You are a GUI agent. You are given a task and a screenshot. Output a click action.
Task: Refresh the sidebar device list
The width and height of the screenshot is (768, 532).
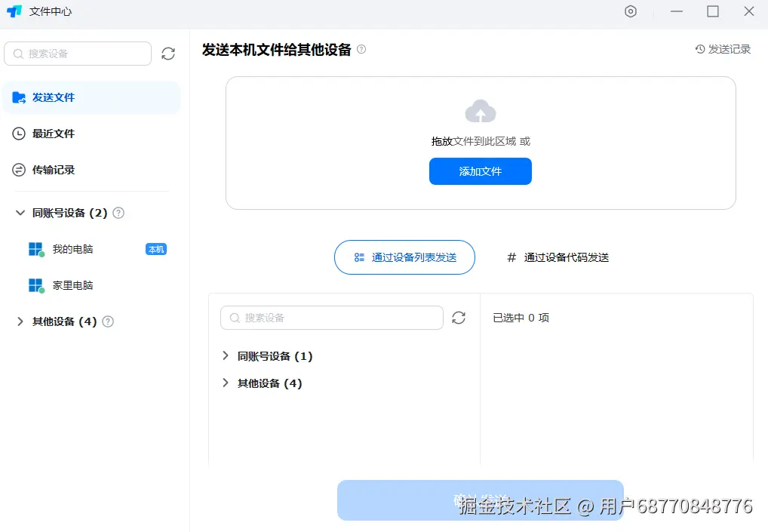pyautogui.click(x=168, y=54)
